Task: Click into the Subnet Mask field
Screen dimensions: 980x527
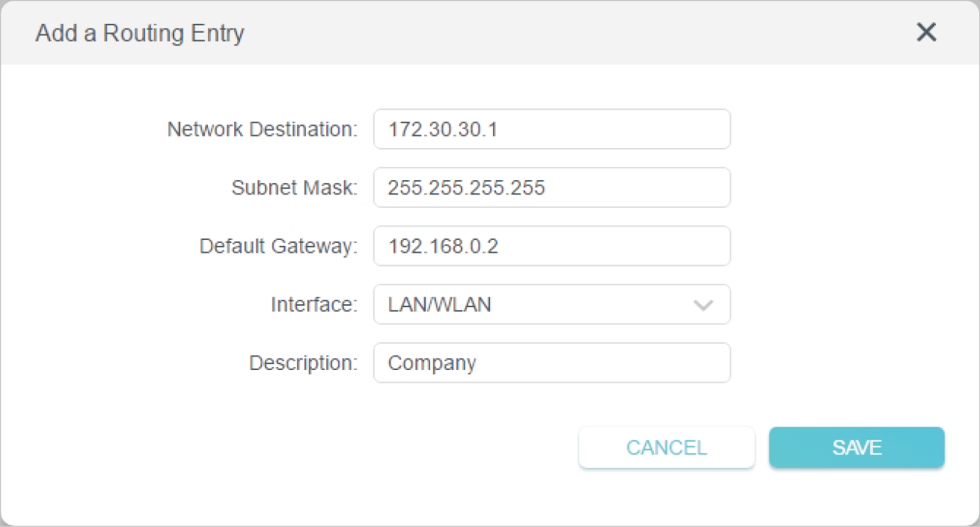Action: (x=551, y=188)
